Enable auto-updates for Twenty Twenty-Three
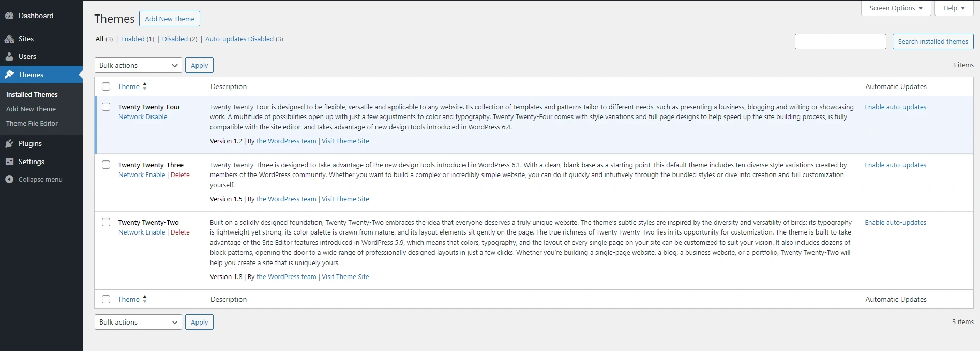Screen dimensions: 980x351 pyautogui.click(x=895, y=165)
